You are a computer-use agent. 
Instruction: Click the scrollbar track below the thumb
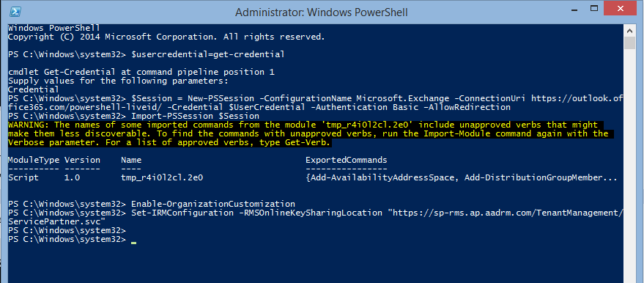click(x=629, y=164)
